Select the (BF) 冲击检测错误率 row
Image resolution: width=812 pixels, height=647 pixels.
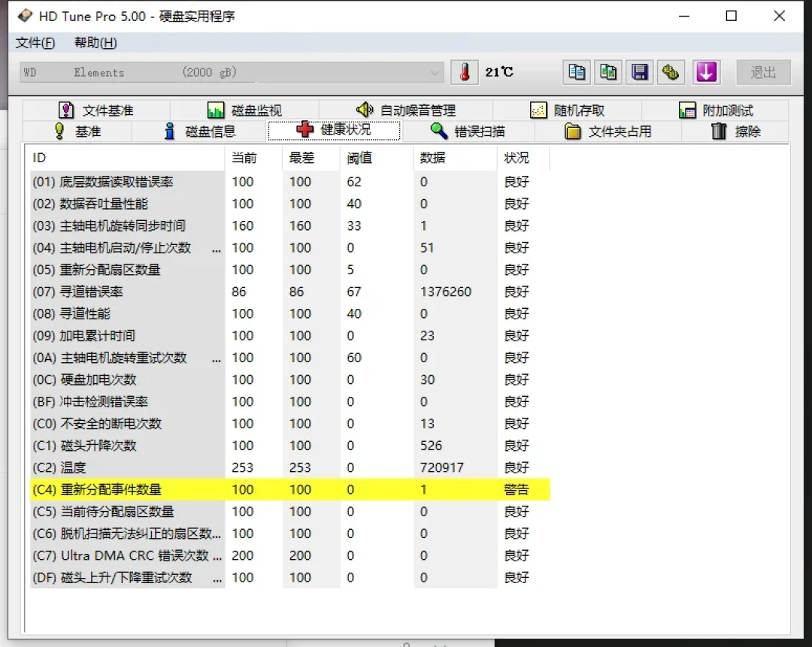[290, 402]
